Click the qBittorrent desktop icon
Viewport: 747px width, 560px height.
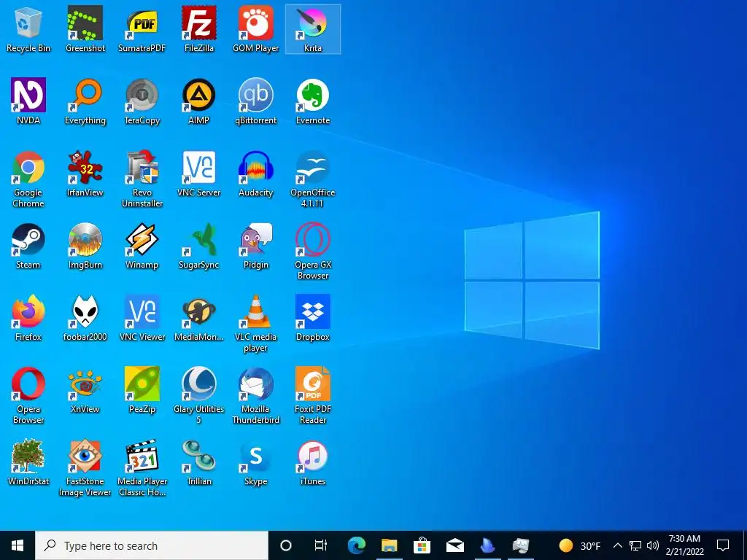256,101
